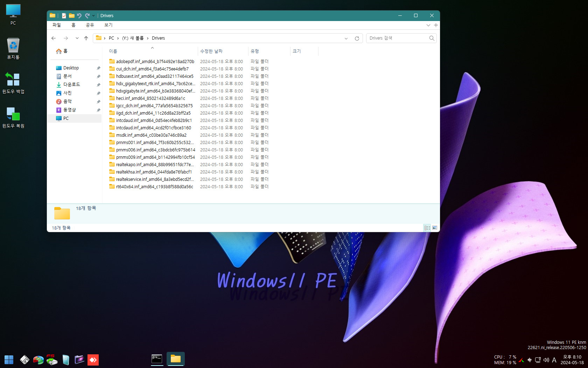The image size is (588, 368).
Task: Expand the chevron after 새 볼륨 in breadcrumb
Action: pos(148,38)
